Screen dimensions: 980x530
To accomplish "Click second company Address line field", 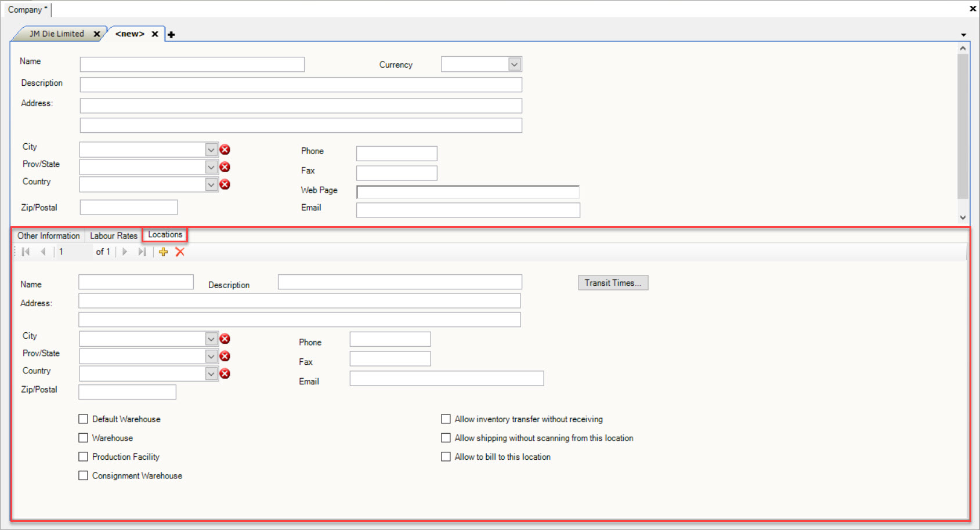I will point(301,125).
